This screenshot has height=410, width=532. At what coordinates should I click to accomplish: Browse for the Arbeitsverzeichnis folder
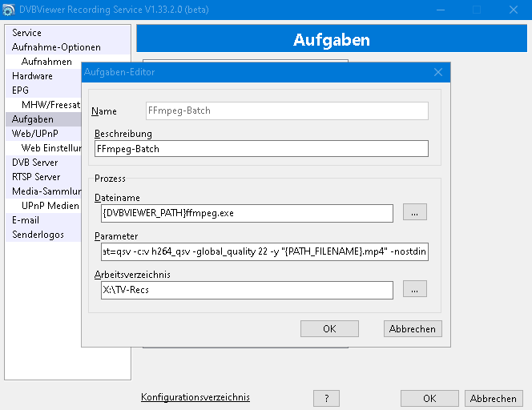tap(414, 289)
